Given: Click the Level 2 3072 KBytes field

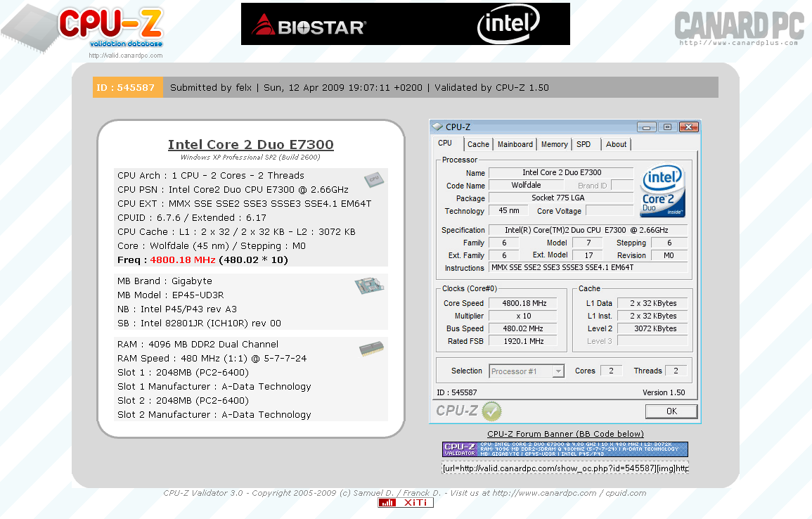Looking at the screenshot, I should click(x=652, y=329).
